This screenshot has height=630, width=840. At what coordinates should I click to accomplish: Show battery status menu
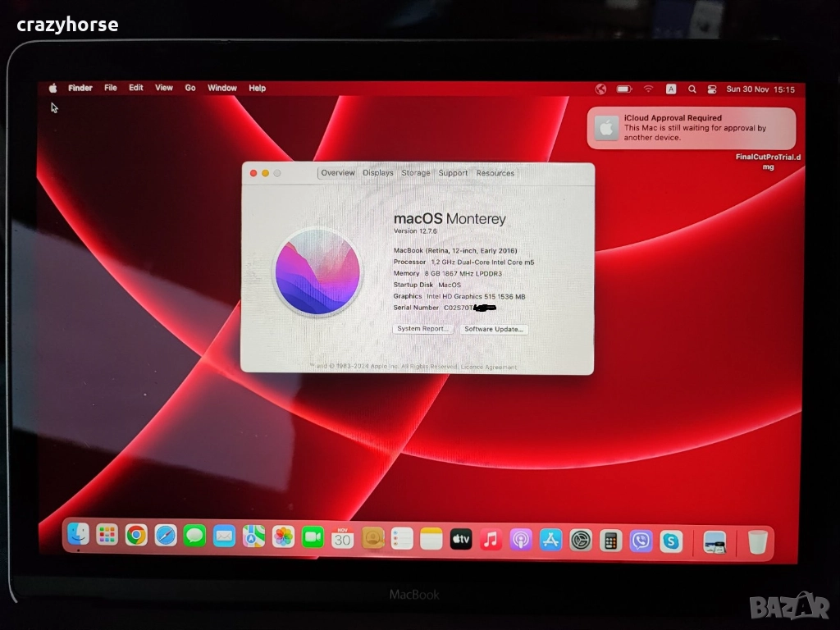pos(624,89)
